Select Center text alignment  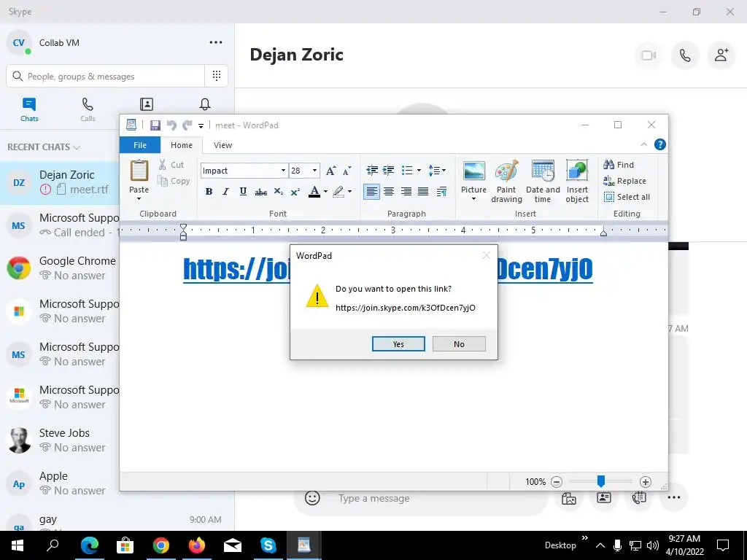coord(389,192)
